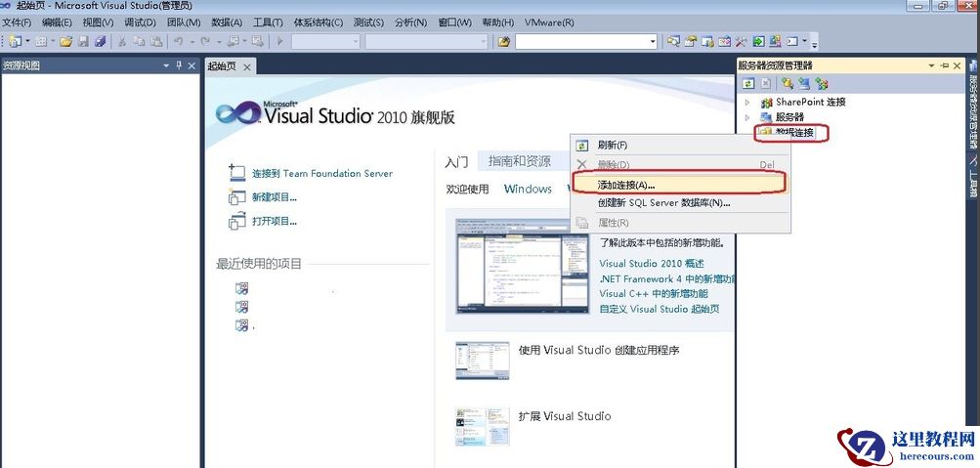This screenshot has width=980, height=468.
Task: Click Connect to Database icon in Server Explorer
Action: point(788,84)
